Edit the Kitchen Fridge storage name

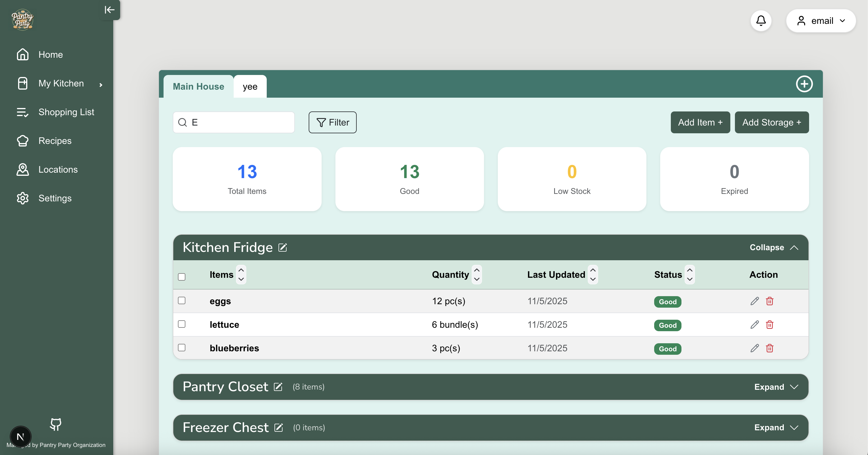pyautogui.click(x=282, y=248)
